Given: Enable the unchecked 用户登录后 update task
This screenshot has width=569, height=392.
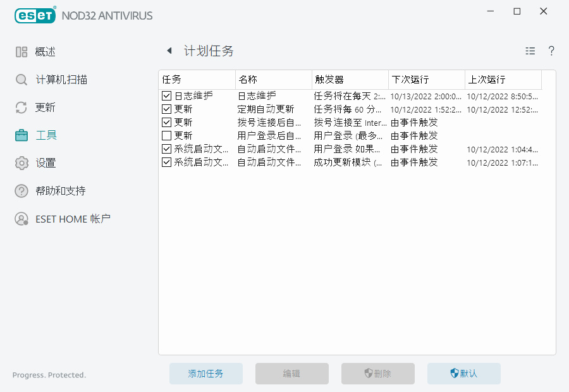Looking at the screenshot, I should [168, 135].
